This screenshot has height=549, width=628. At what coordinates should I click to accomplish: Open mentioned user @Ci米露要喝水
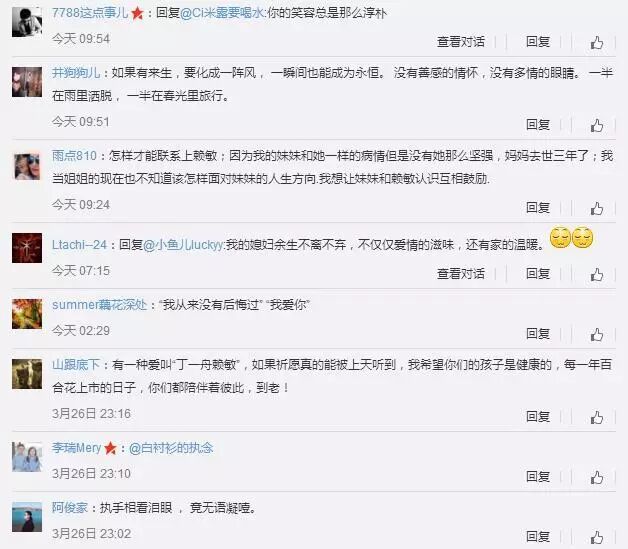(222, 13)
